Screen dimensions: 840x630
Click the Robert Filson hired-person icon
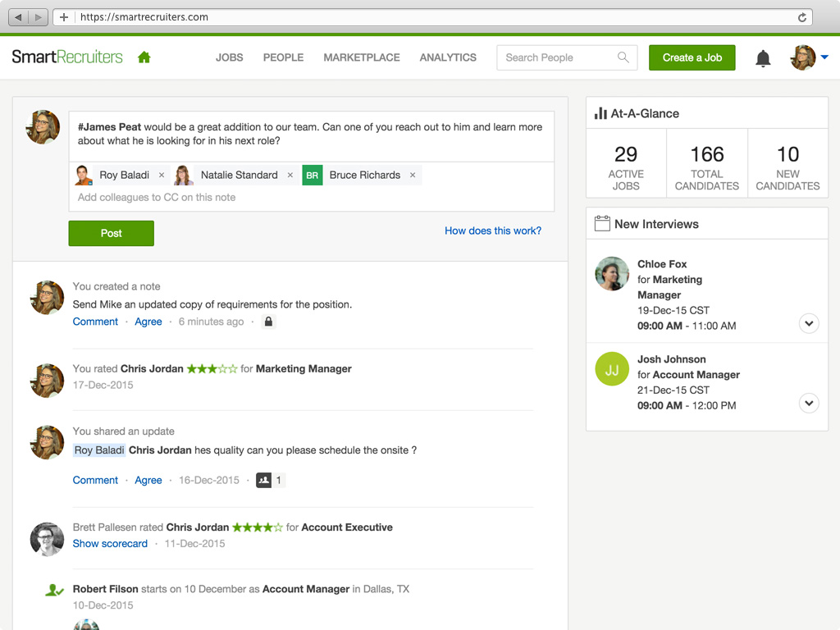coord(54,591)
